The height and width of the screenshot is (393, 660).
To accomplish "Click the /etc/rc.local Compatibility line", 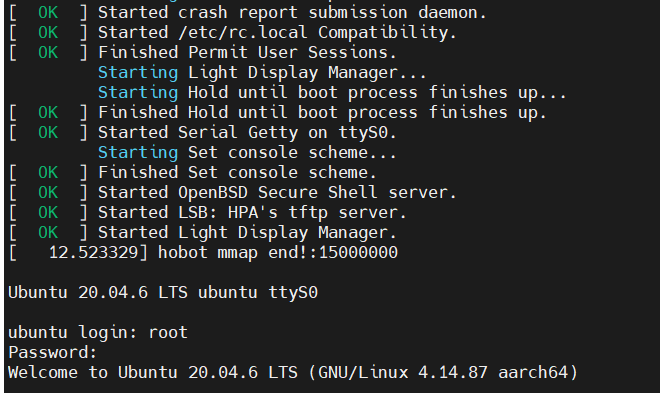I will (x=232, y=33).
